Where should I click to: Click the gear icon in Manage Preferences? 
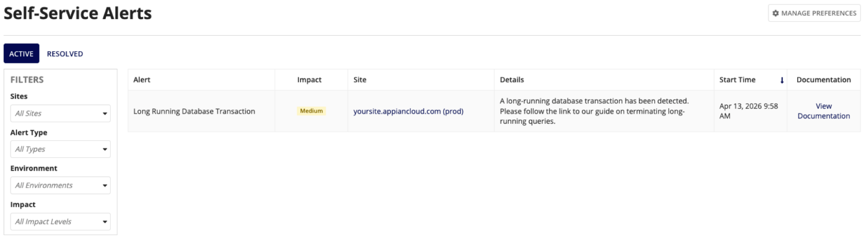pyautogui.click(x=776, y=13)
